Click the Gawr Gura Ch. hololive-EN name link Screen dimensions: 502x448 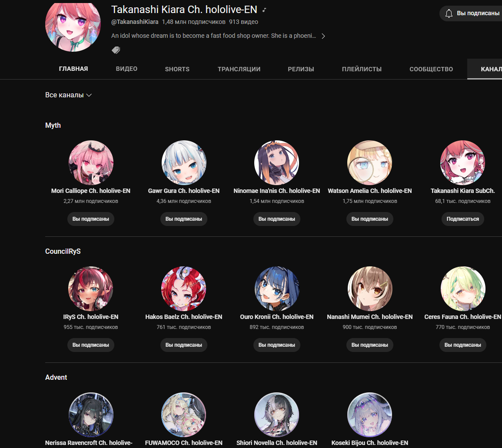coord(184,191)
